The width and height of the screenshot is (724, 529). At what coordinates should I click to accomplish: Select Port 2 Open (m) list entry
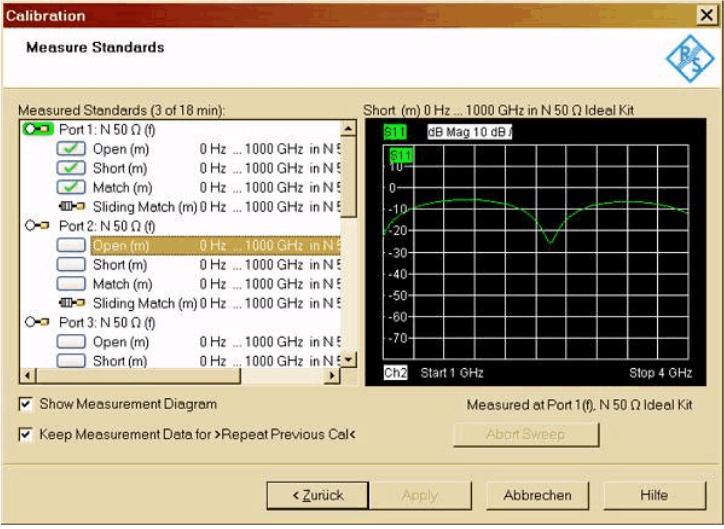coord(120,246)
